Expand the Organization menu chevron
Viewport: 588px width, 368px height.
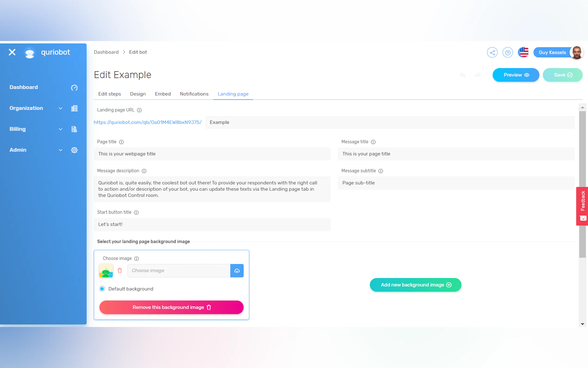click(60, 108)
